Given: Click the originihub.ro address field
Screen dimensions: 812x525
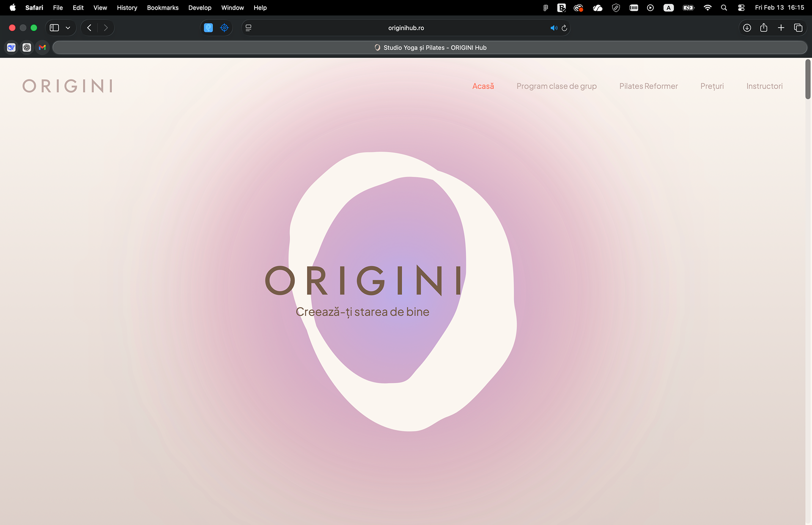Looking at the screenshot, I should [x=406, y=28].
